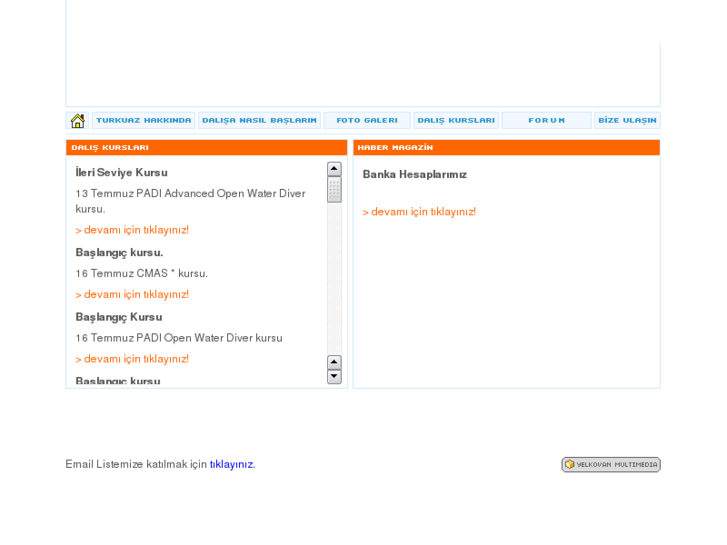Open Dalışa Nasıl Başlarım page
Viewport: 727px width, 545px height.
(259, 120)
